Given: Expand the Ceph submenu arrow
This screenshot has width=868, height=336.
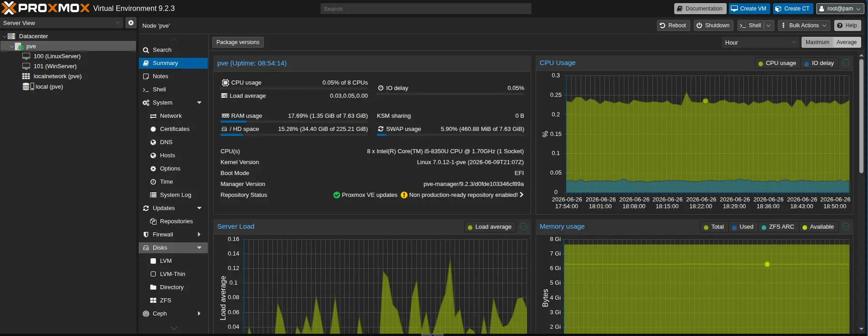Looking at the screenshot, I should point(199,314).
